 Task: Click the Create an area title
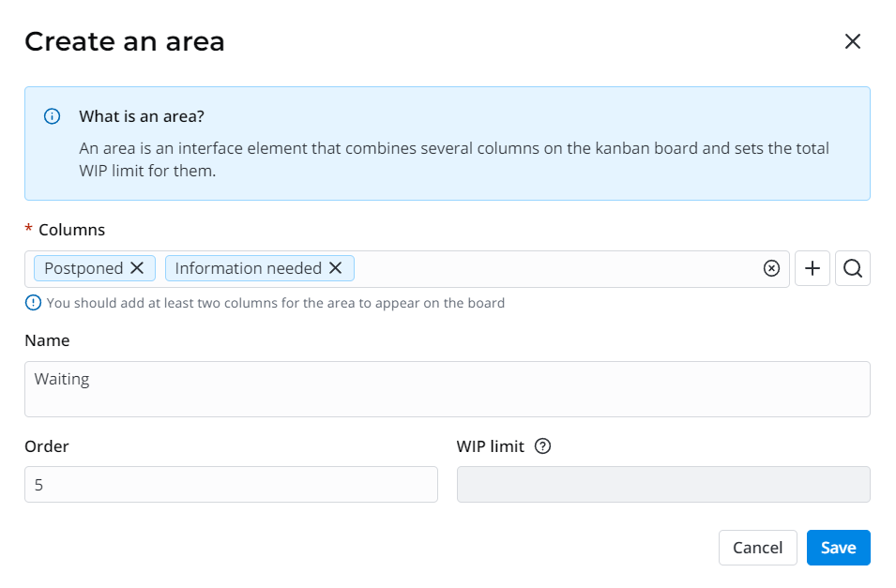click(x=125, y=41)
